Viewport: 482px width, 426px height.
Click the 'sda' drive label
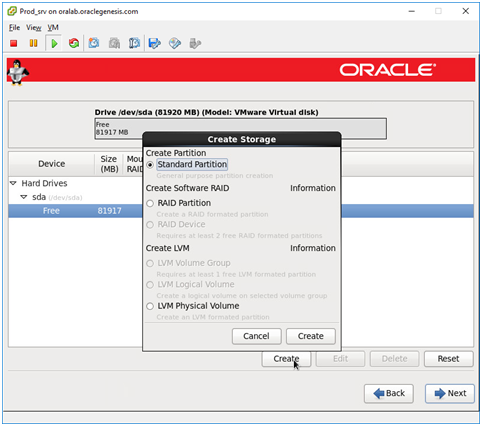[39, 197]
